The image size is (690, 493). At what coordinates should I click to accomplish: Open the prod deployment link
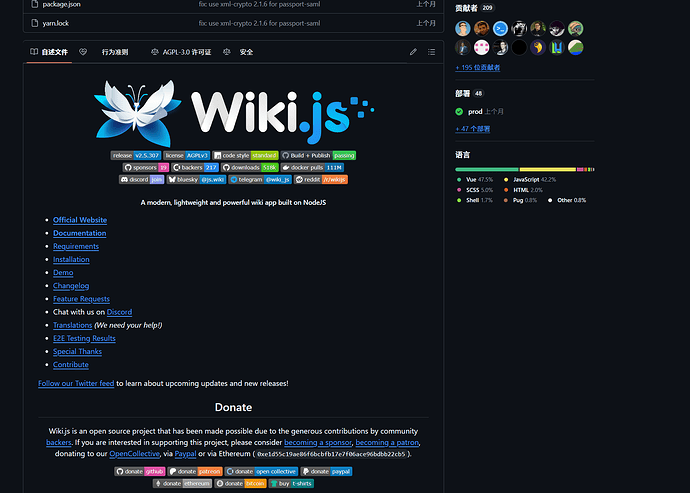point(475,111)
